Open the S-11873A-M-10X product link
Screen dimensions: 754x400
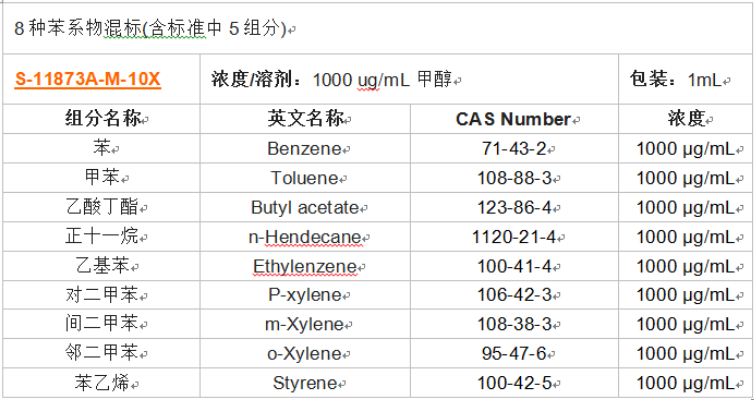pos(87,78)
